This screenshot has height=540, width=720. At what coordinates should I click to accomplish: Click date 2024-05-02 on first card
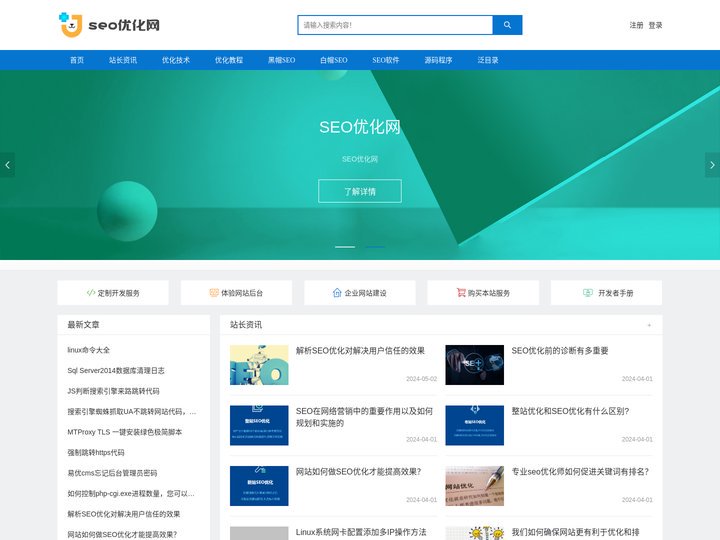pyautogui.click(x=421, y=379)
